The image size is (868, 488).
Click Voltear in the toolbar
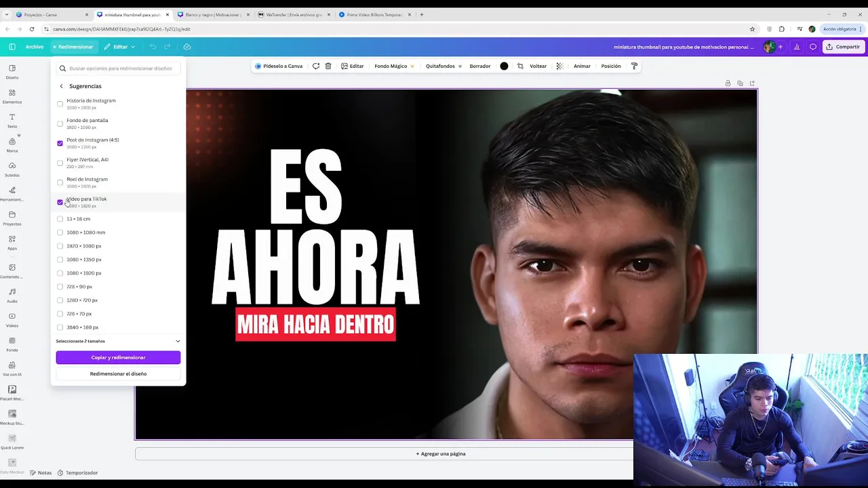[538, 66]
